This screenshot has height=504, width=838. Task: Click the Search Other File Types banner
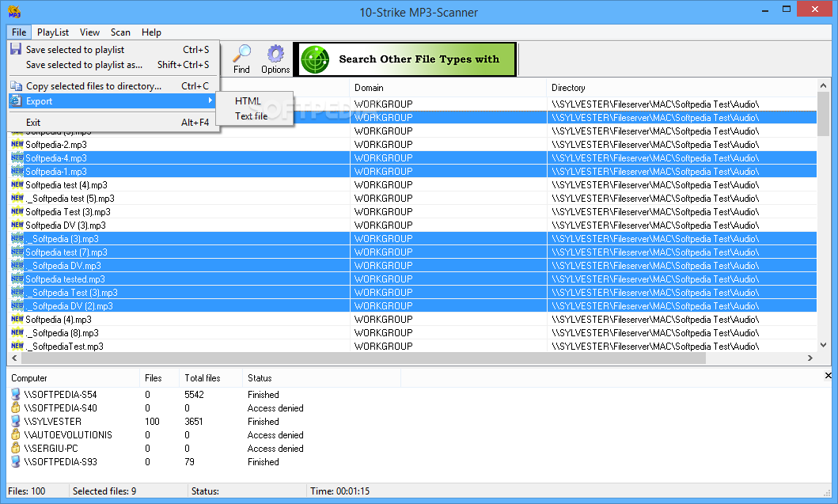pyautogui.click(x=404, y=59)
